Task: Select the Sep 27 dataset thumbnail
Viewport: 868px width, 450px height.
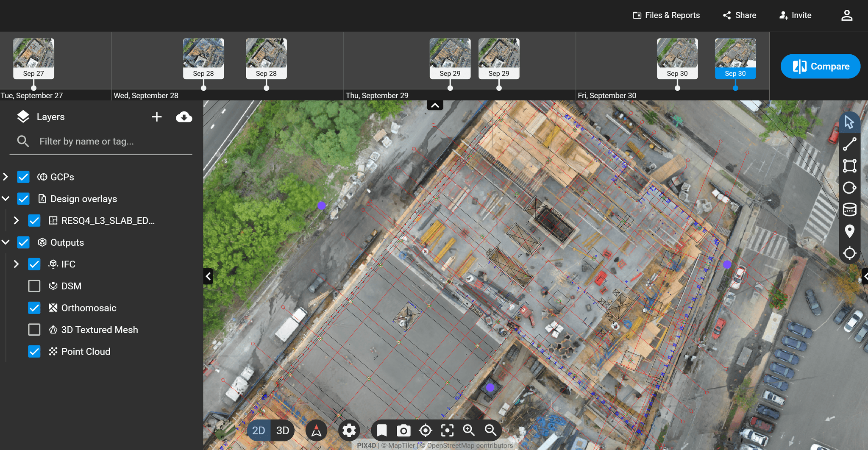Action: coord(33,58)
